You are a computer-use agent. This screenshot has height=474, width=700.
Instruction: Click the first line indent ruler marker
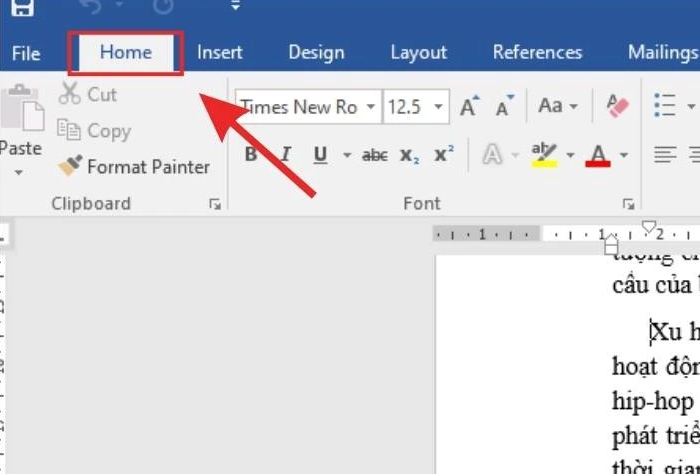point(648,226)
